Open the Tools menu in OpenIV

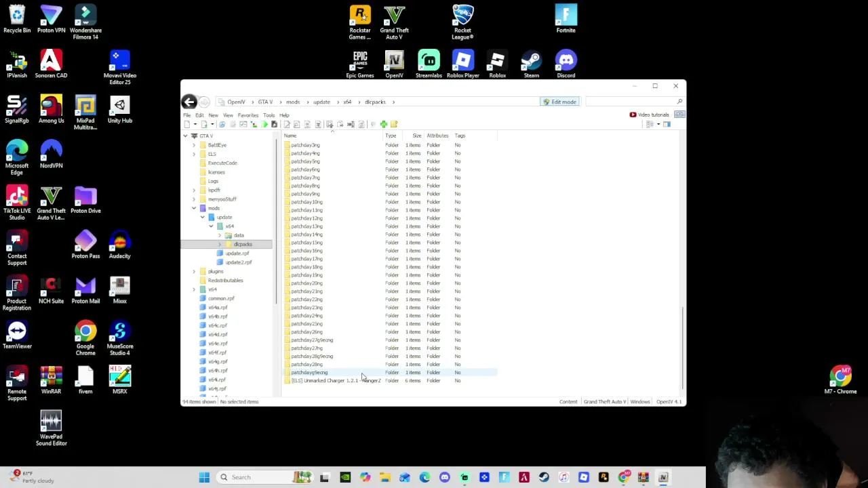pyautogui.click(x=269, y=115)
